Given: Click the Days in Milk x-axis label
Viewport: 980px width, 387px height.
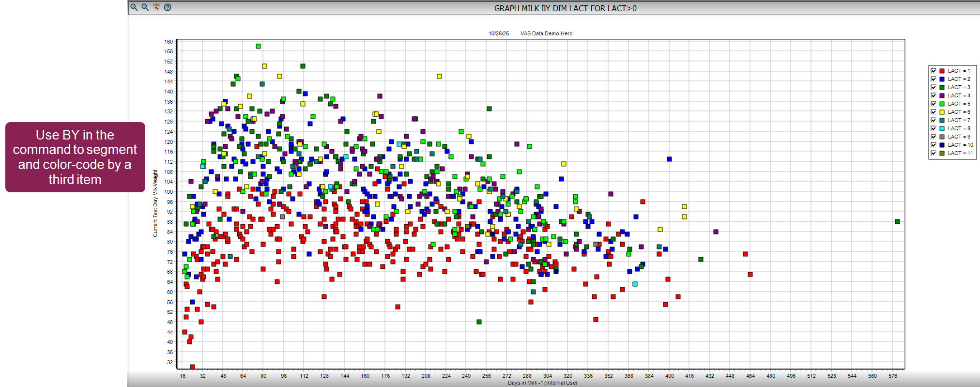Looking at the screenshot, I should point(542,383).
